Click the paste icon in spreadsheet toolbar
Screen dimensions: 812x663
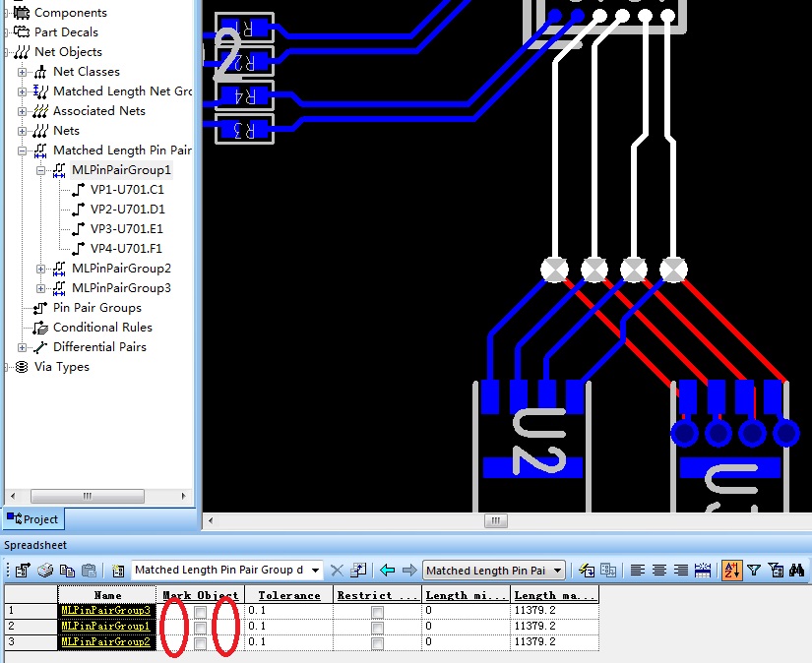(x=89, y=571)
